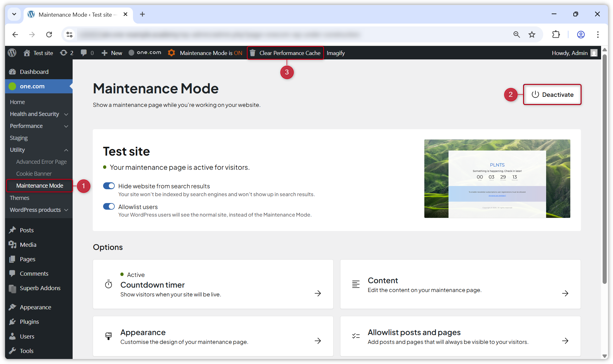This screenshot has width=613, height=364.
Task: Click the one.com logo in the admin bar
Action: tap(145, 52)
